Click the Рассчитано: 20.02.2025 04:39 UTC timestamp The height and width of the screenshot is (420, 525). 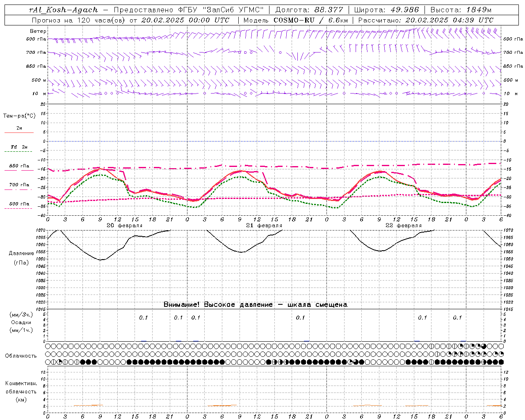point(426,20)
